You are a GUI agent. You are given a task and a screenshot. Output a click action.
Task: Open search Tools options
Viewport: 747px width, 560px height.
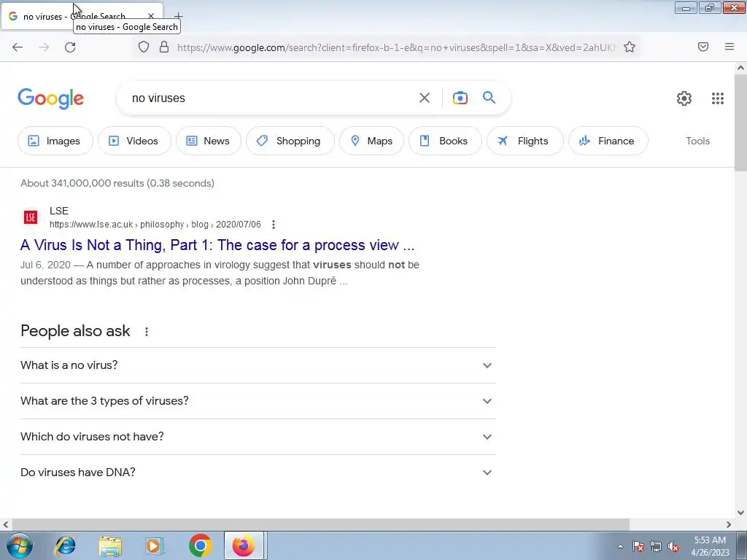pyautogui.click(x=697, y=141)
